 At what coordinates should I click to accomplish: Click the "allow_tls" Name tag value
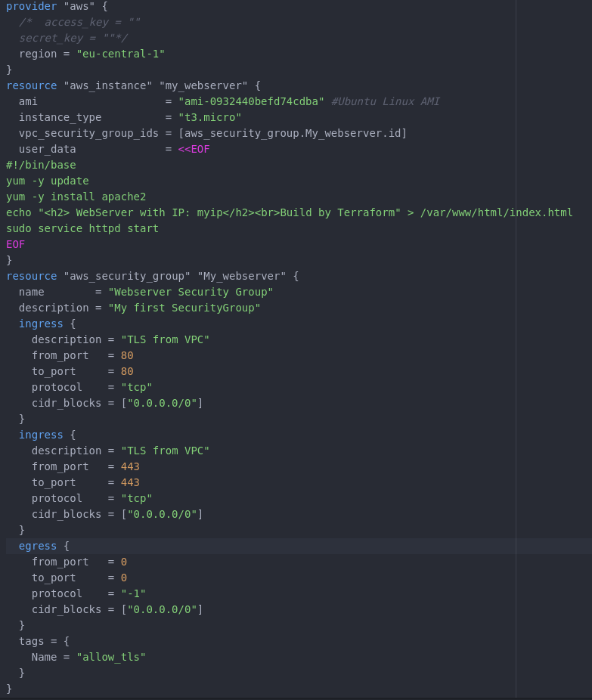tap(111, 657)
